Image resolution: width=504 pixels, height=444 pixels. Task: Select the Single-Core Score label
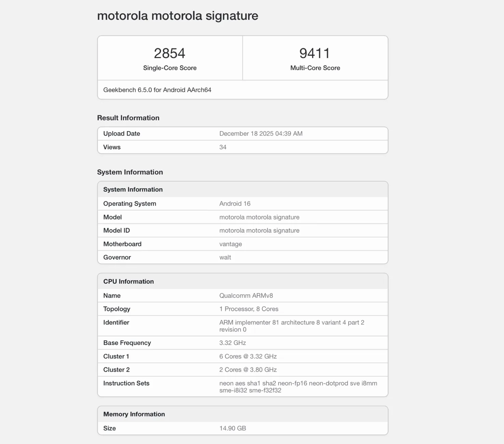pyautogui.click(x=170, y=68)
